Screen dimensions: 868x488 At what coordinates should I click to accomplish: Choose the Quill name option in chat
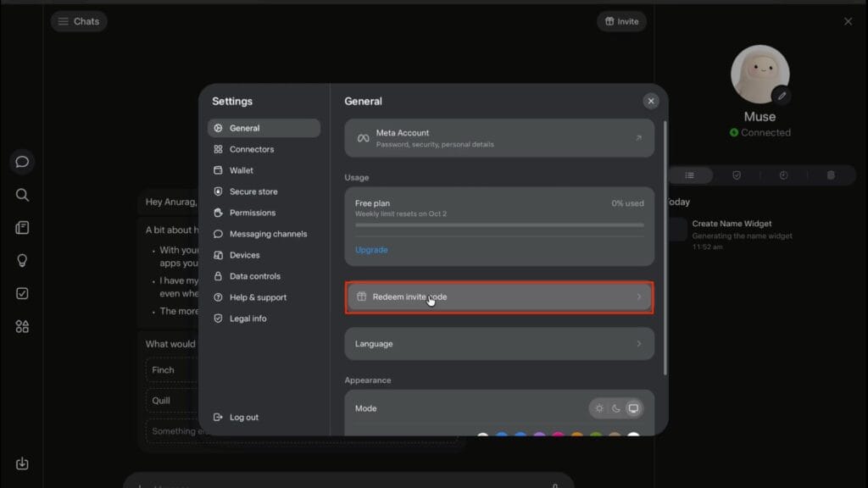(x=172, y=401)
